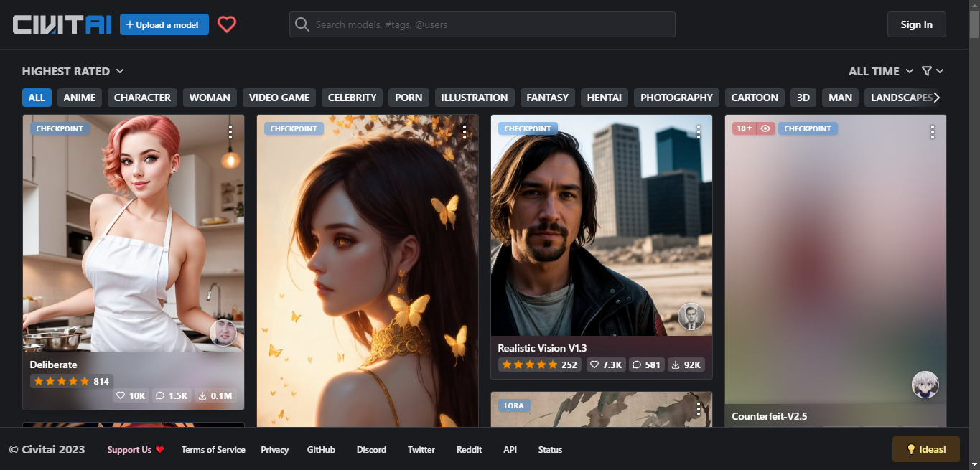Screen dimensions: 980x470
Task: Click the LORA badge on the card
Action: (514, 405)
